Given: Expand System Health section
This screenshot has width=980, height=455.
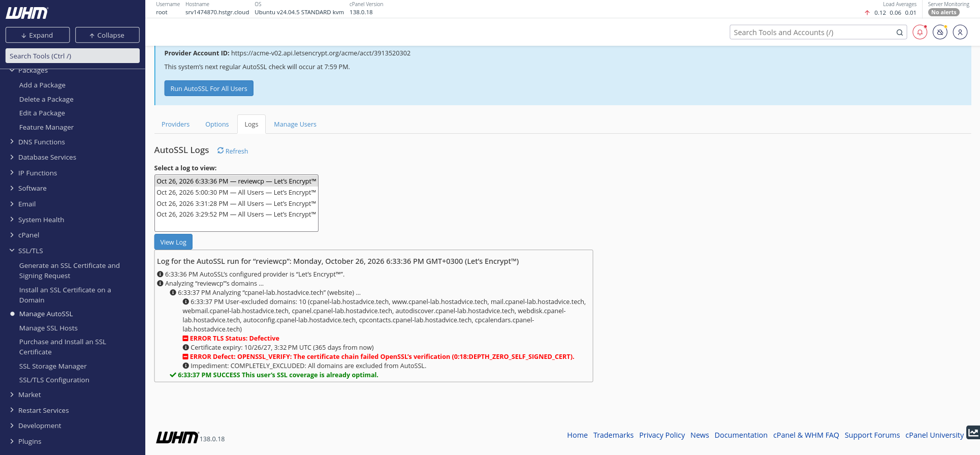Looking at the screenshot, I should coord(41,220).
